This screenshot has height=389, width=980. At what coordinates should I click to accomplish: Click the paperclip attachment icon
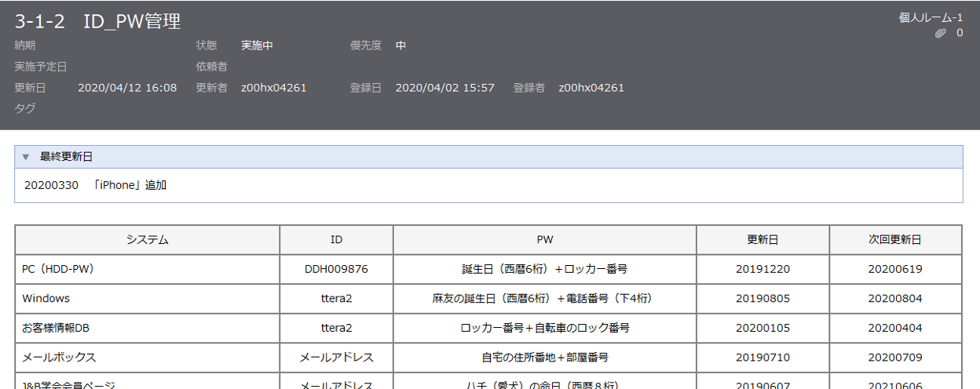(942, 33)
